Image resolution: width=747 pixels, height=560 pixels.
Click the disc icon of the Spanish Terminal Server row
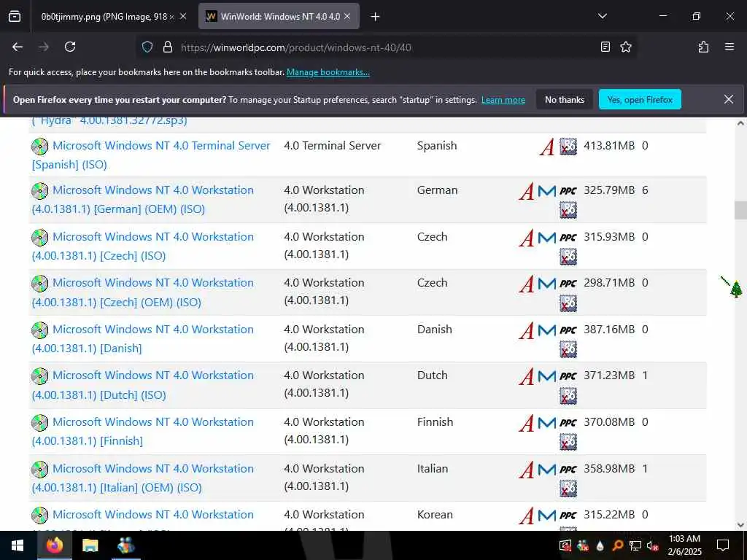40,146
